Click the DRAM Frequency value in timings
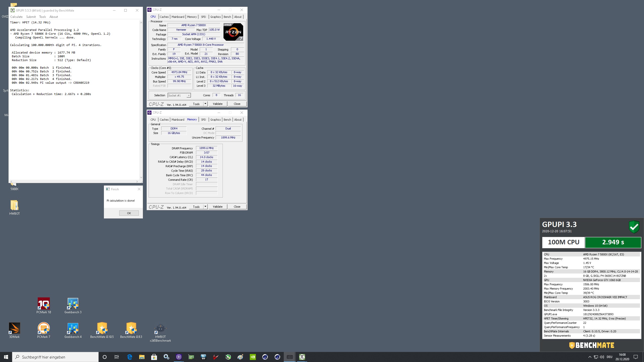Viewport: 644px width, 362px height. (x=207, y=148)
